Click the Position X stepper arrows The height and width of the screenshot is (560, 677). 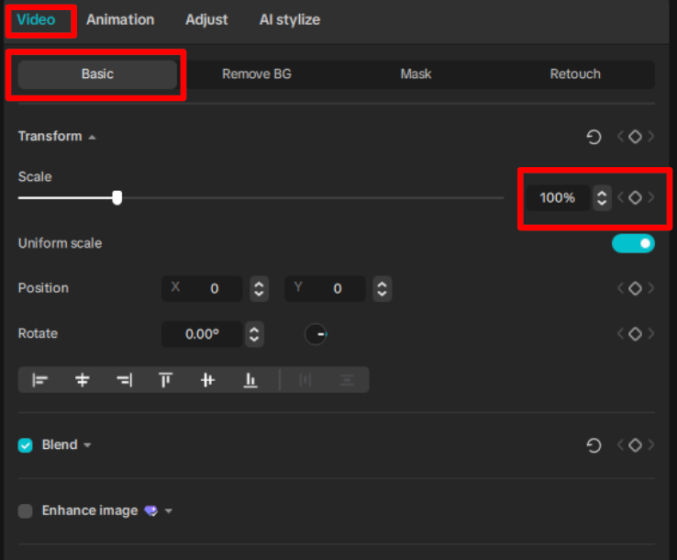259,288
